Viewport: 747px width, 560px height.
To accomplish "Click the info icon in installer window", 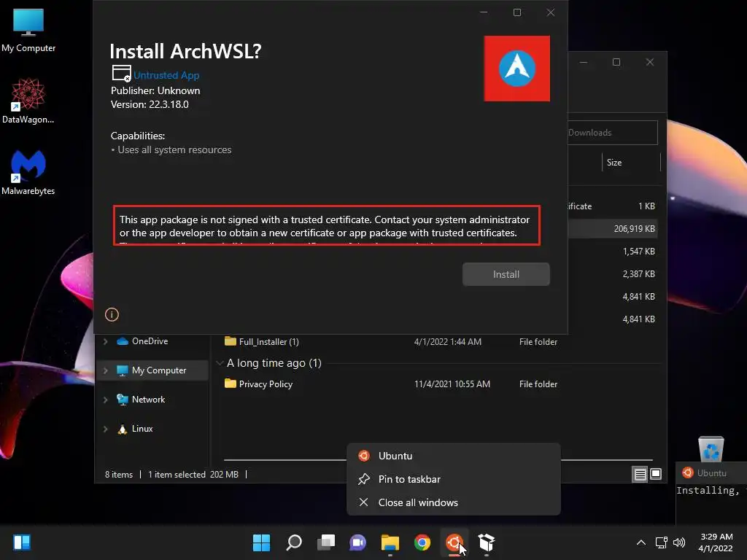I will pyautogui.click(x=112, y=314).
